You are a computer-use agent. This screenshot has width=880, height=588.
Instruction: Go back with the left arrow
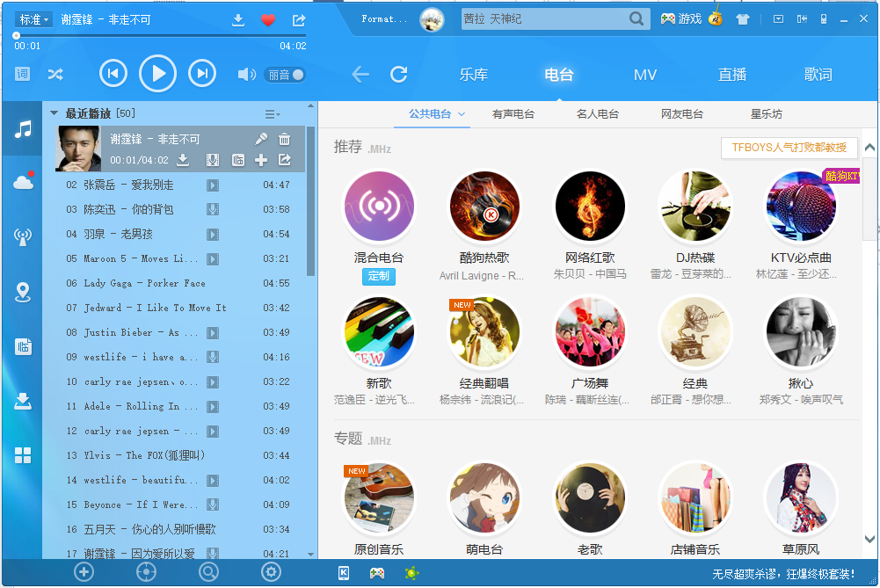pos(360,74)
